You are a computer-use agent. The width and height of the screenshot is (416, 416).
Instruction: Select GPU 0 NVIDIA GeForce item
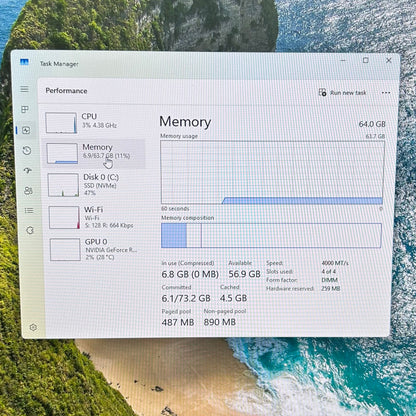point(97,249)
